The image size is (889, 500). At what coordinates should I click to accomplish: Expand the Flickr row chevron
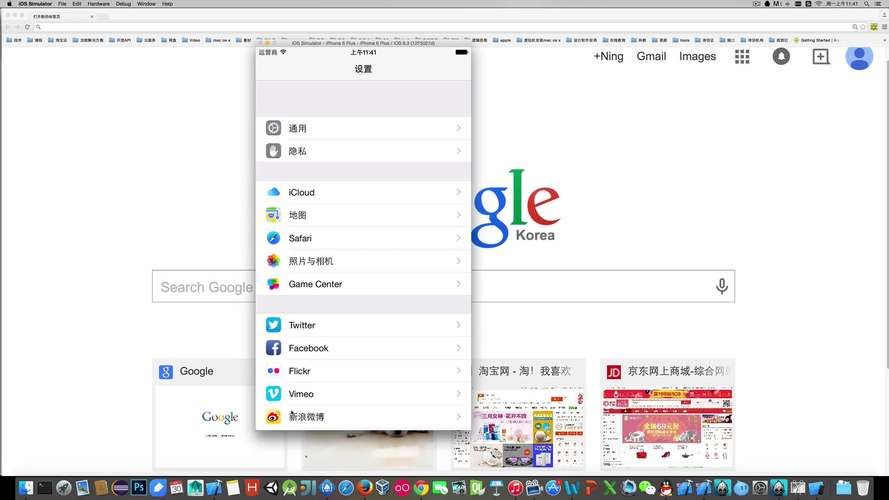click(x=459, y=371)
